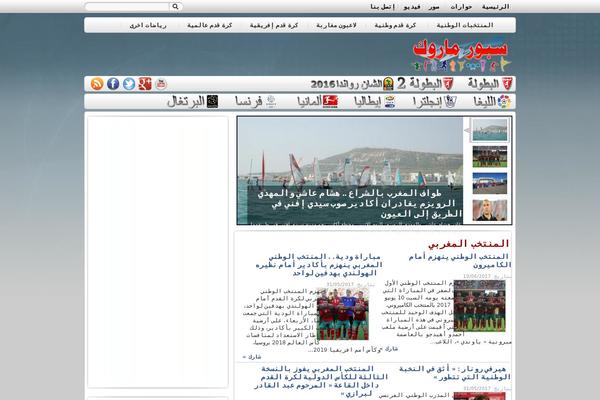Open the الرئيسية top menu item

[496, 7]
